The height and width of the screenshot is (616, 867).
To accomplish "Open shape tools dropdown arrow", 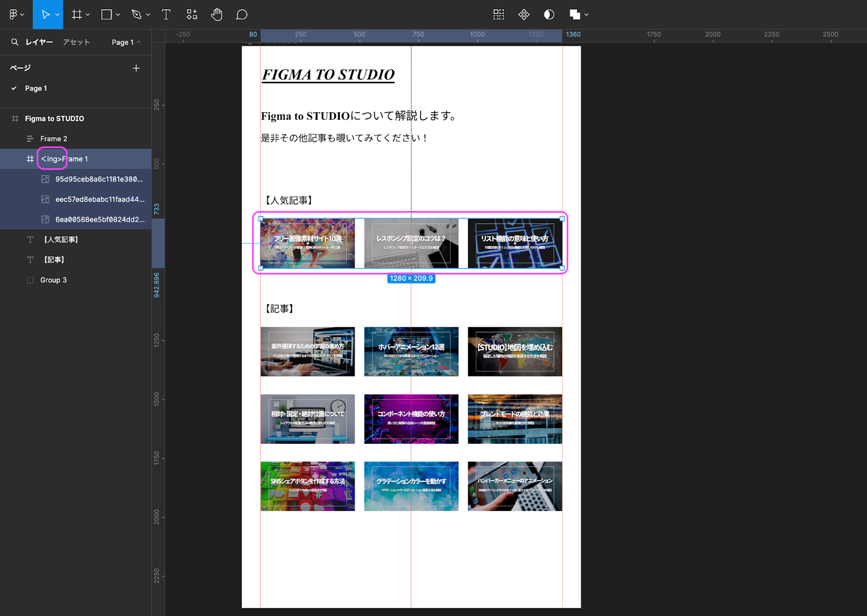I will [x=118, y=15].
